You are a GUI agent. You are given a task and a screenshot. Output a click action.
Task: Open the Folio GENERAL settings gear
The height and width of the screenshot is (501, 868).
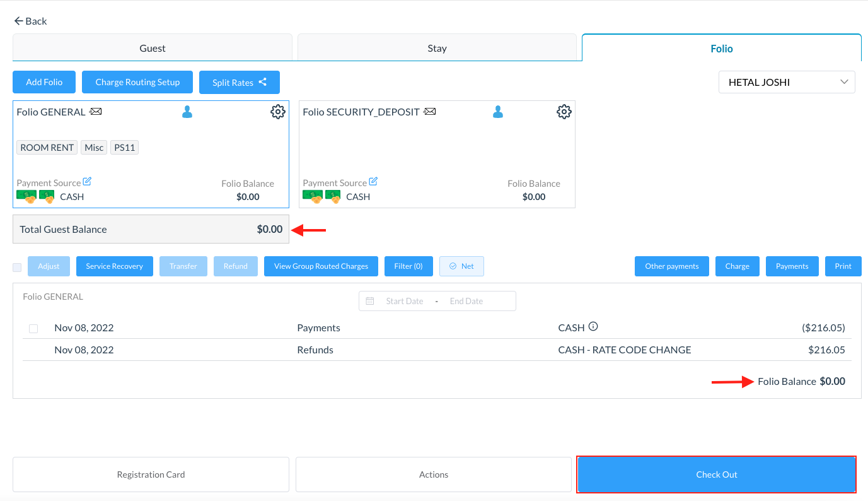[277, 112]
